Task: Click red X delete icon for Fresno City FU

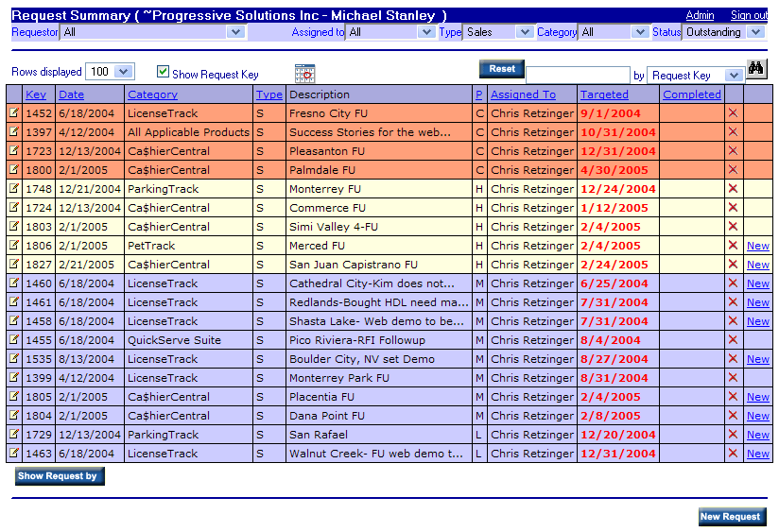Action: point(733,113)
